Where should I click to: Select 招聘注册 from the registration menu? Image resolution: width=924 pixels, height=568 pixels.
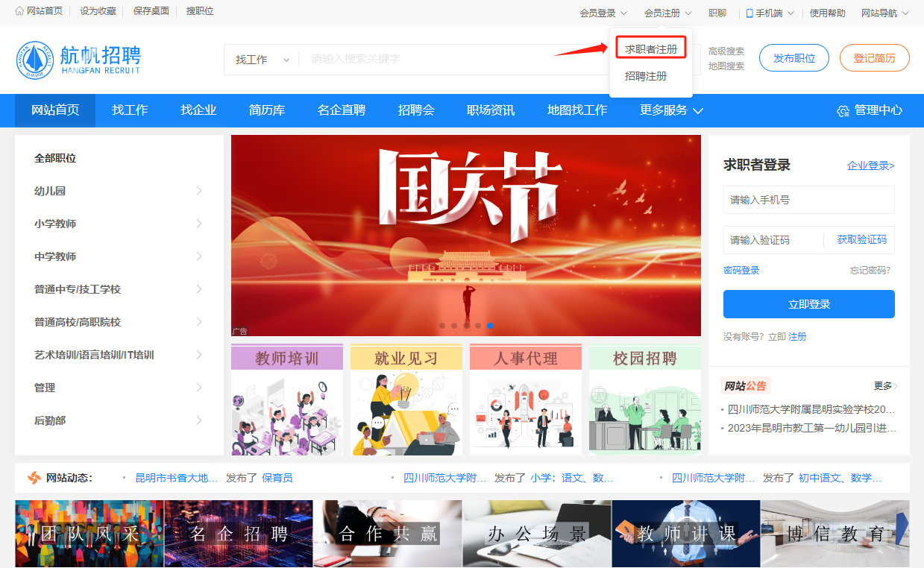(646, 76)
